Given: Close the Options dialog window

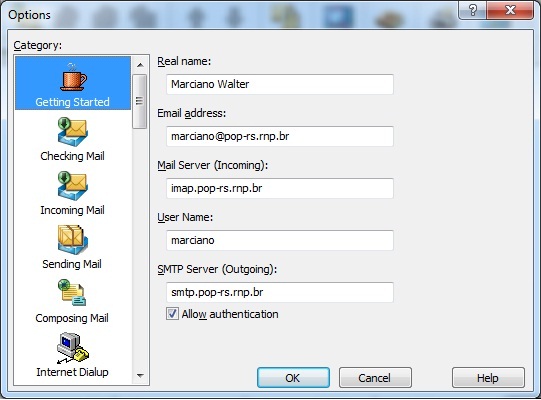Looking at the screenshot, I should click(510, 10).
